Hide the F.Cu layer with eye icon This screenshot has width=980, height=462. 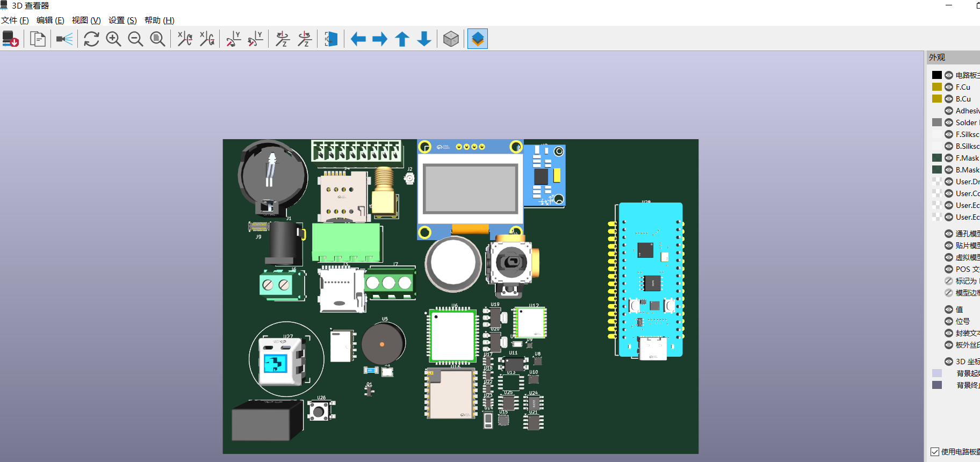(x=949, y=87)
